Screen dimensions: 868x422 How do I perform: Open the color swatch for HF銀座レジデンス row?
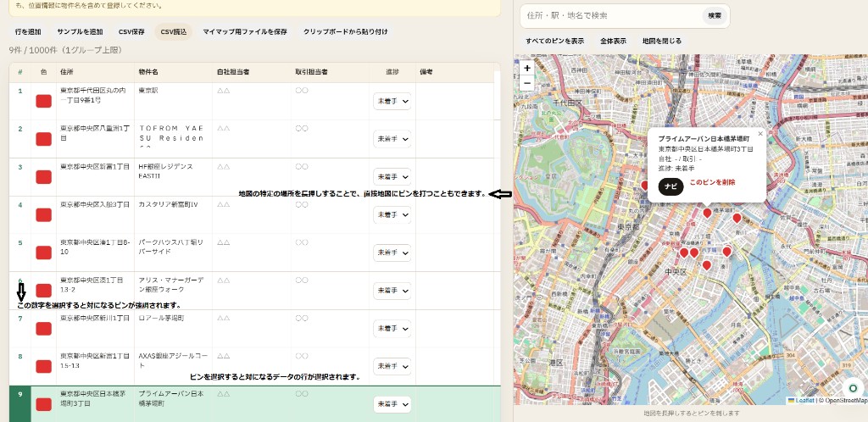tap(44, 177)
